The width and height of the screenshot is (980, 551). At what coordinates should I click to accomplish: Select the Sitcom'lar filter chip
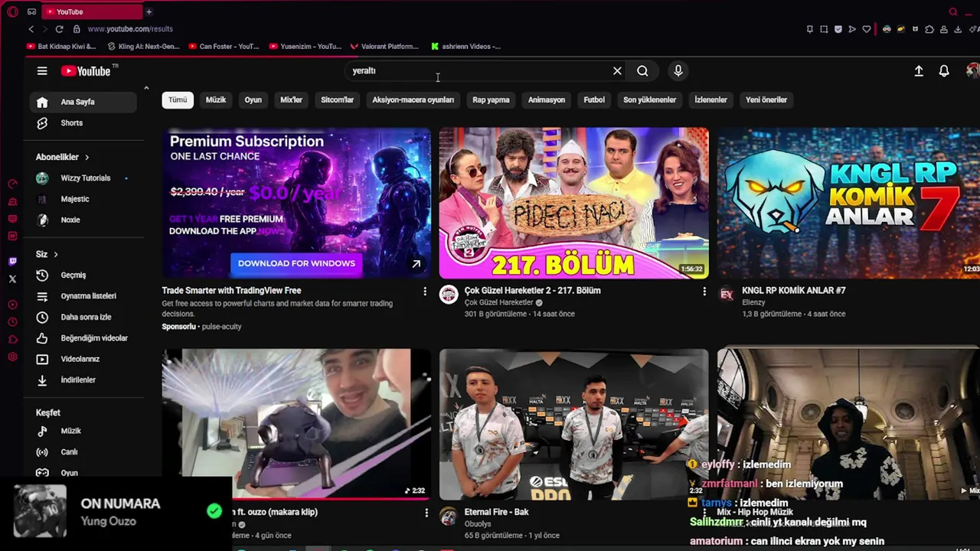(338, 99)
